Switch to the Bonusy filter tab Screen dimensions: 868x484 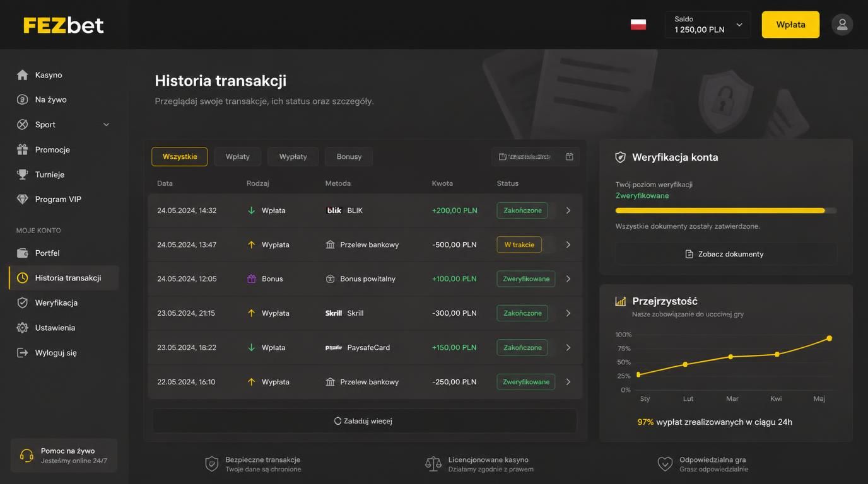349,156
